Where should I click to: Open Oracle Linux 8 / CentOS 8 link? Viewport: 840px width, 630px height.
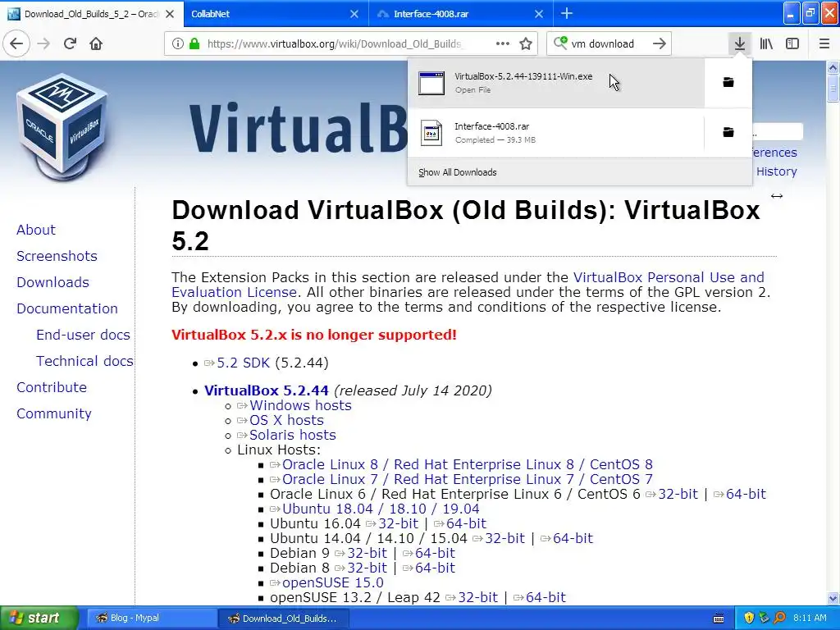[467, 464]
